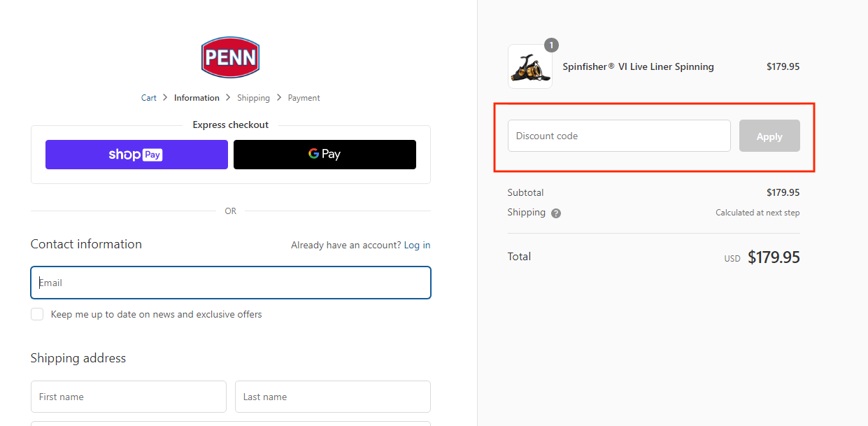Viewport: 868px width, 426px height.
Task: Apply the discount code
Action: click(x=769, y=136)
